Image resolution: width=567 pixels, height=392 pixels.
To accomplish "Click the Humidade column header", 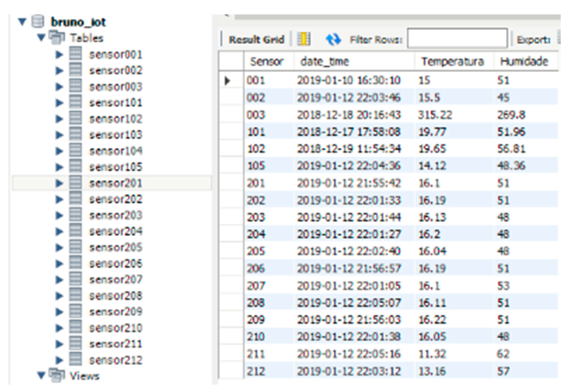I will pos(524,61).
